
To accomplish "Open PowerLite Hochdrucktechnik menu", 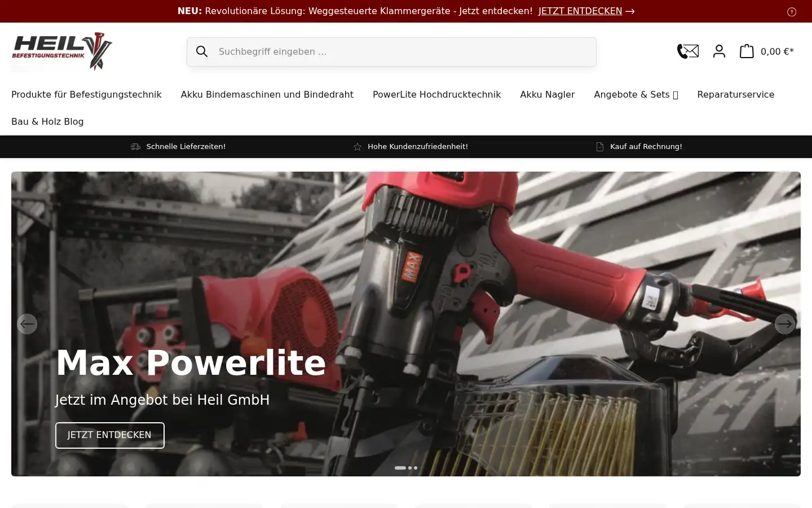I will click(x=436, y=95).
